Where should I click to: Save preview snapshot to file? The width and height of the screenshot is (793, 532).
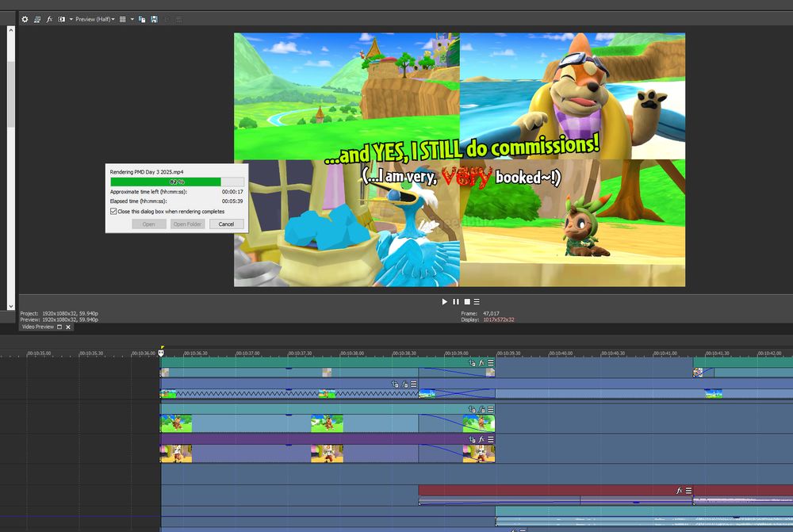coord(155,19)
